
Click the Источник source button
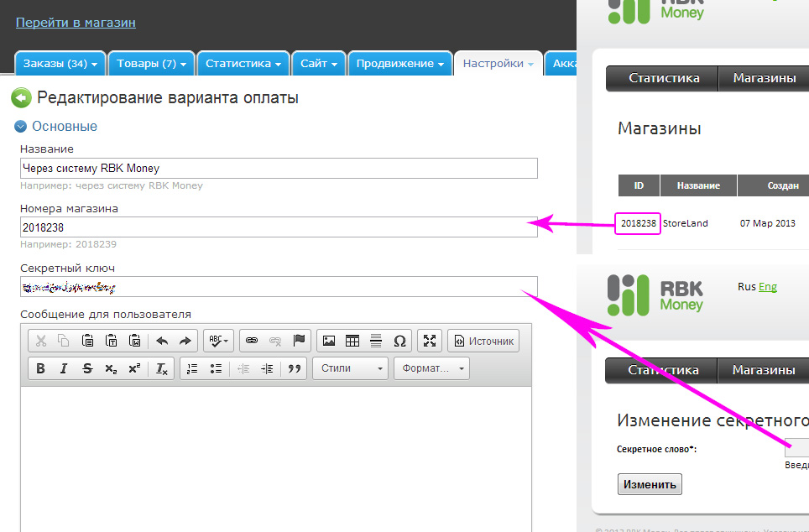(x=483, y=341)
